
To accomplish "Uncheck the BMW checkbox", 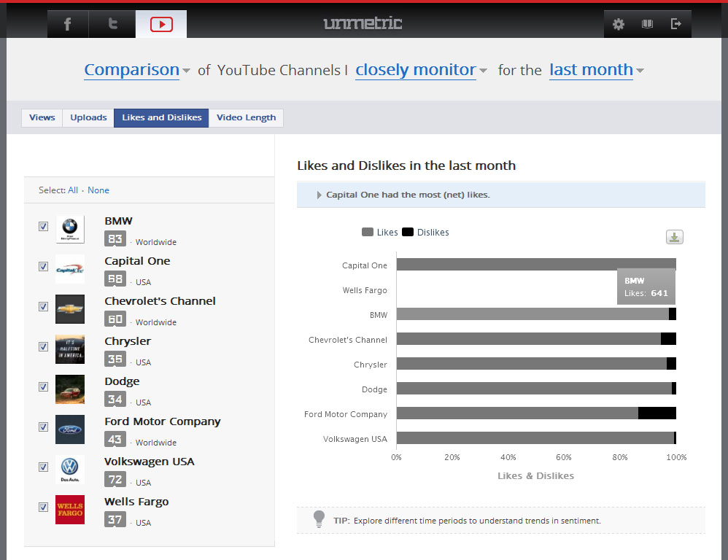I will point(43,226).
